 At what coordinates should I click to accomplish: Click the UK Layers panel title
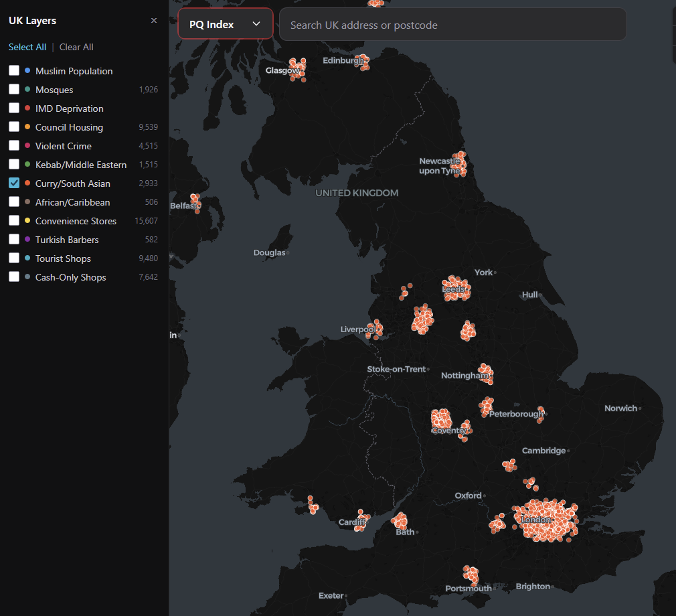32,21
